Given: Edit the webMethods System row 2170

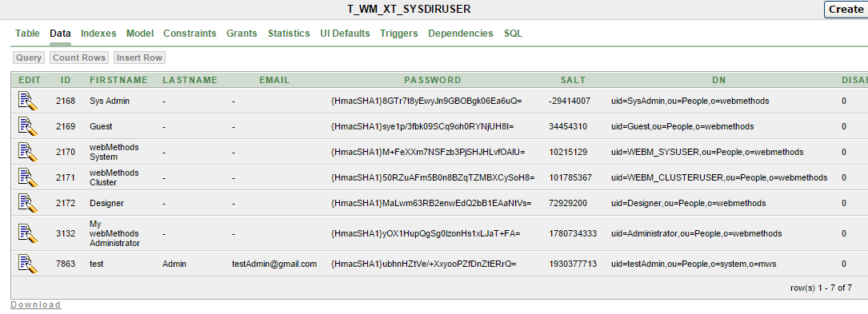Looking at the screenshot, I should pos(28,152).
